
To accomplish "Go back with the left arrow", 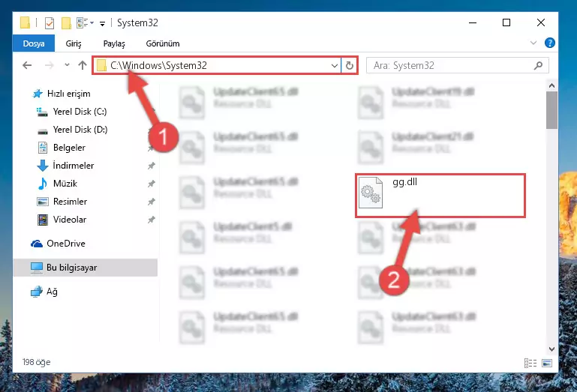I will tap(27, 65).
